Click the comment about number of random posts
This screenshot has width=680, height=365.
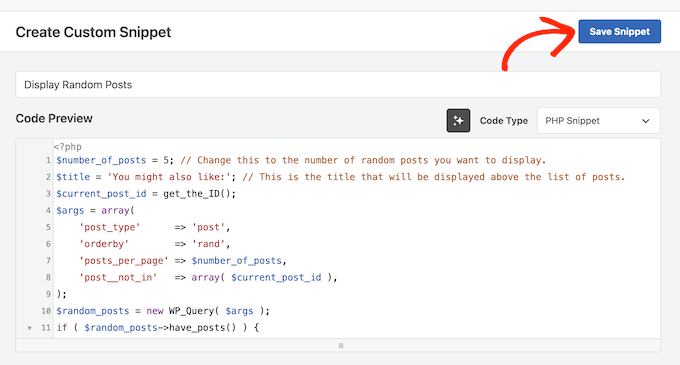click(363, 160)
